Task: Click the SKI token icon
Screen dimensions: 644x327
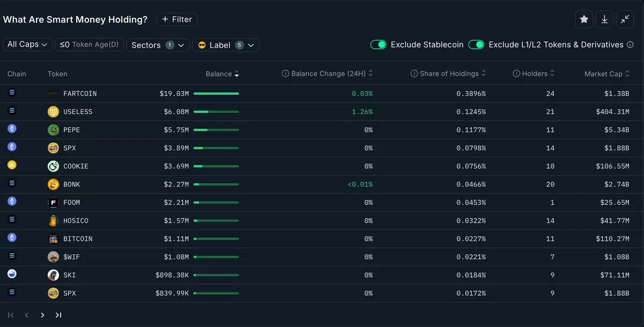Action: (x=53, y=275)
